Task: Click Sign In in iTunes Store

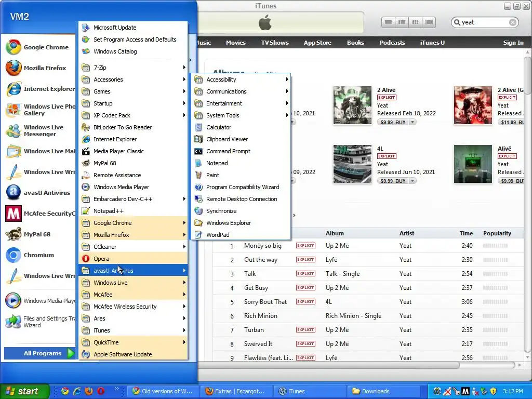Action: tap(513, 43)
